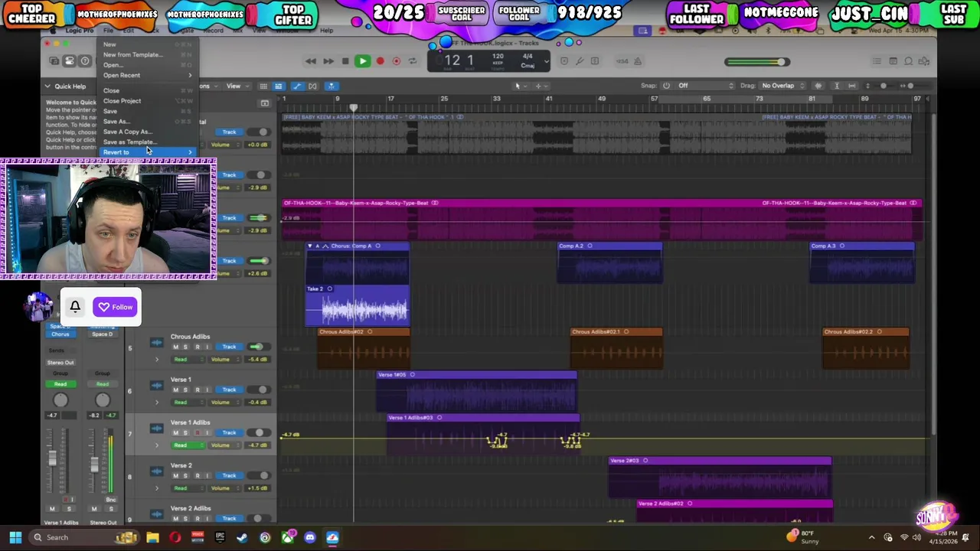This screenshot has width=980, height=551.
Task: Open the Snap value dropdown showing Off
Action: [x=704, y=86]
